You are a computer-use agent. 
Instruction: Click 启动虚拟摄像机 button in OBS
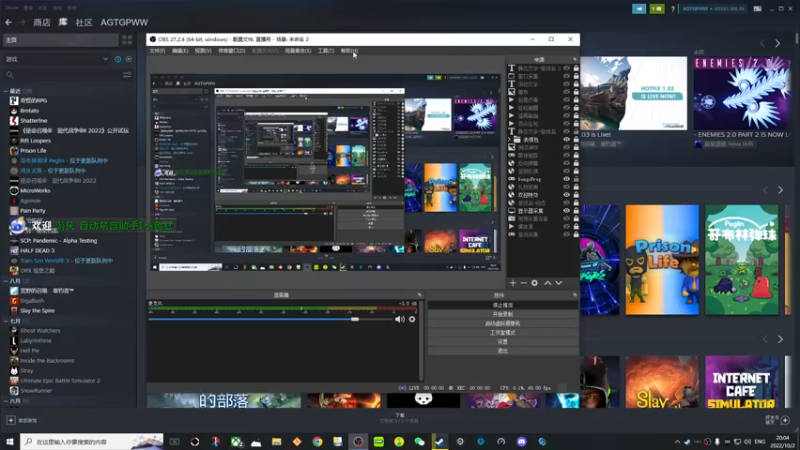point(503,323)
